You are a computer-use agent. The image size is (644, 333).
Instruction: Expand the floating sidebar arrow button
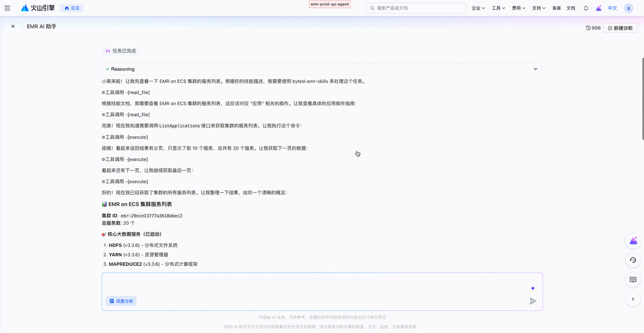pyautogui.click(x=633, y=299)
